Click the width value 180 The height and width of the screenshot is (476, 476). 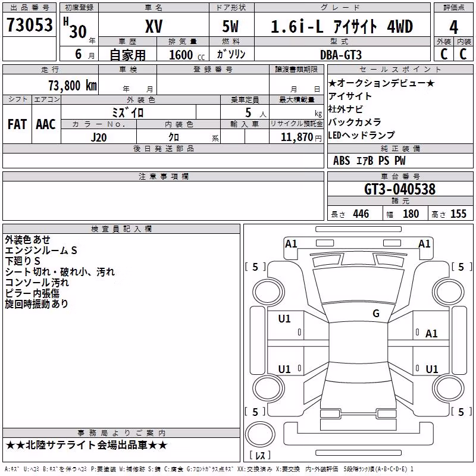tap(411, 214)
